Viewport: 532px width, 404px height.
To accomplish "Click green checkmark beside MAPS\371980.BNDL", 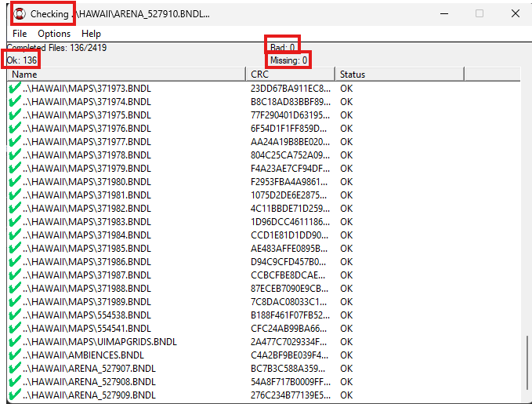I will (15, 182).
